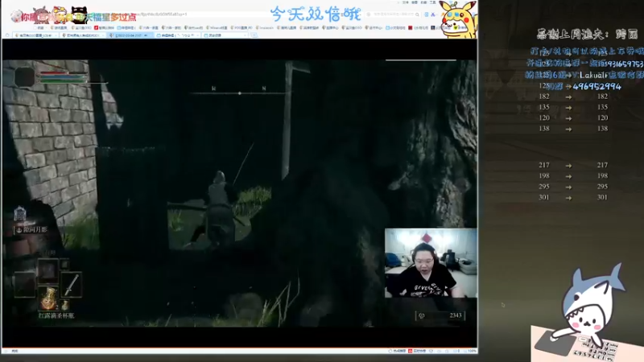
Task: Click the 496952994 group number text
Action: 597,86
